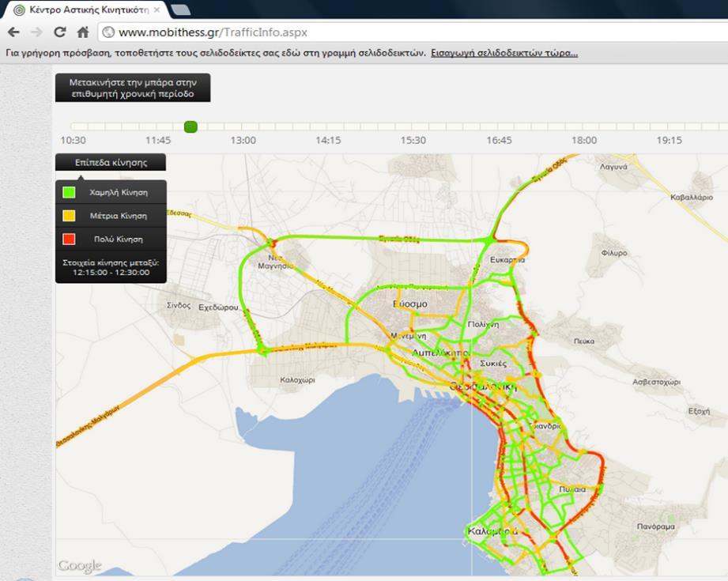
Task: Go to the browser Home page icon
Action: [x=83, y=32]
